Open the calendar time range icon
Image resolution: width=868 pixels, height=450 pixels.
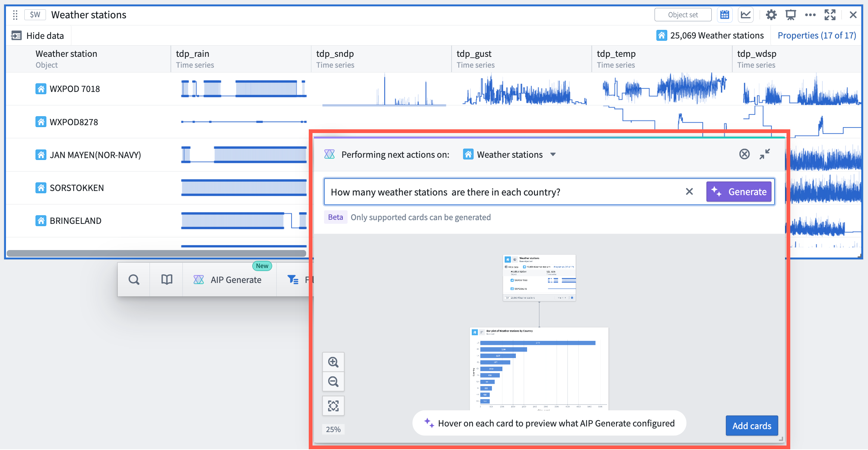tap(724, 15)
